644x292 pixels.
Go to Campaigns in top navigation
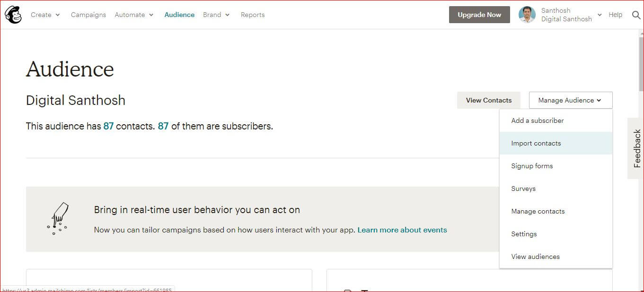pos(88,15)
